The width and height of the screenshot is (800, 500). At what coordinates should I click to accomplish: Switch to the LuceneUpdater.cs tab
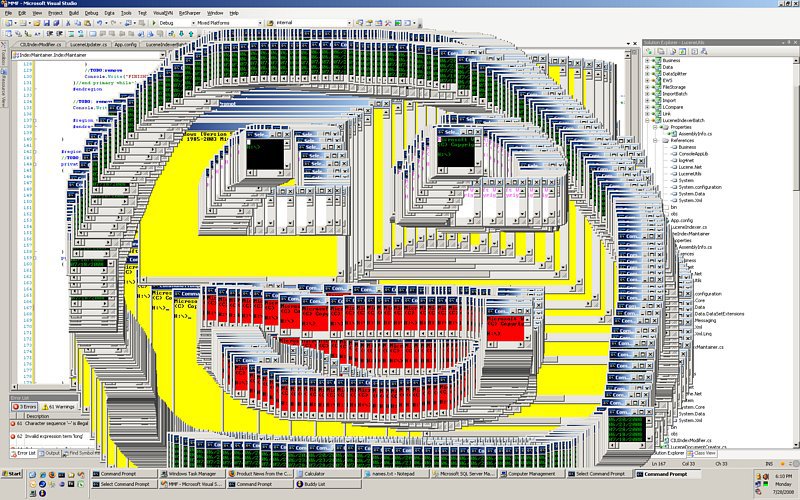point(89,45)
